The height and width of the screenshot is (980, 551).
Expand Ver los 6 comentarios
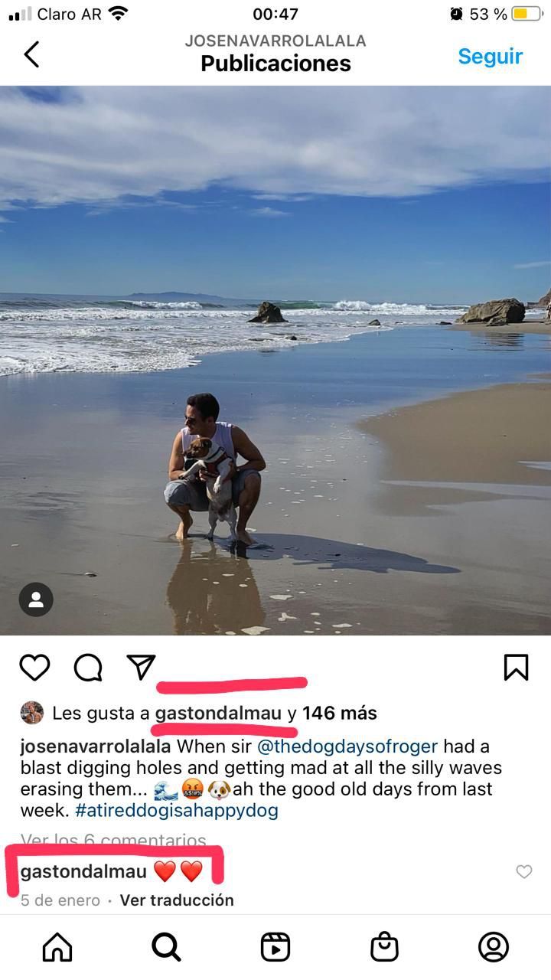[113, 841]
